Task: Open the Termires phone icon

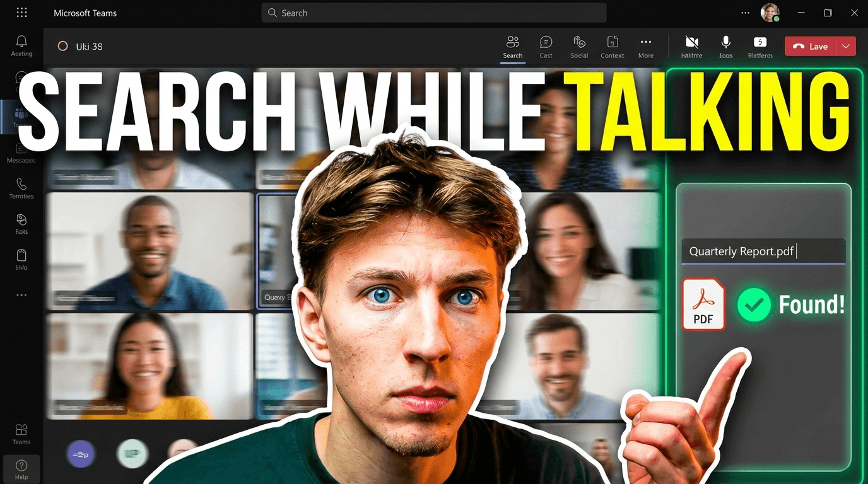Action: tap(21, 188)
